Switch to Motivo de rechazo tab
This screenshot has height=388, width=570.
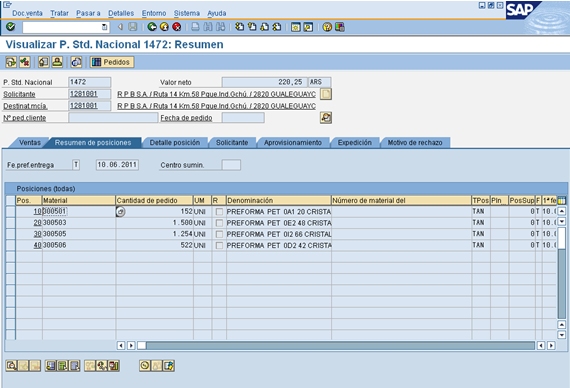415,143
